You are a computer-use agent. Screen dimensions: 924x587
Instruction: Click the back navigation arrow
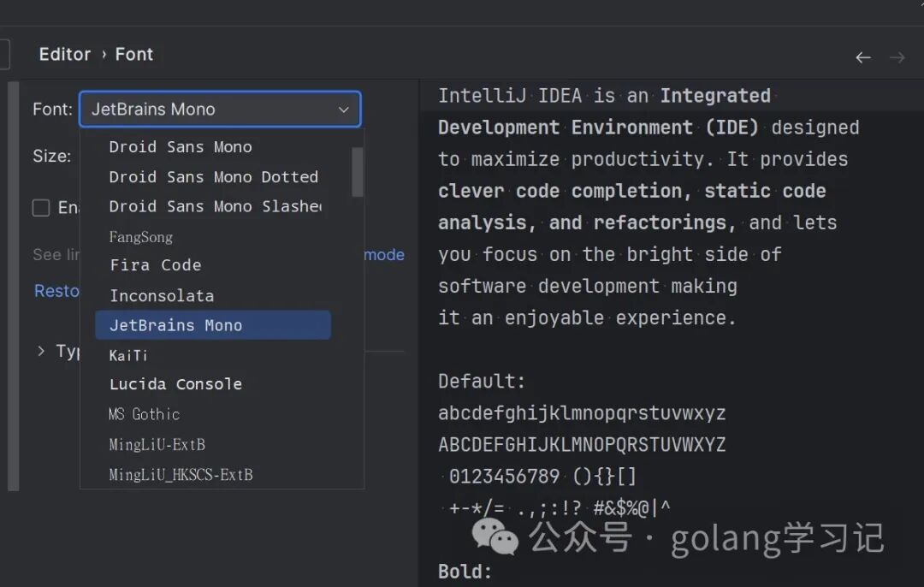862,57
